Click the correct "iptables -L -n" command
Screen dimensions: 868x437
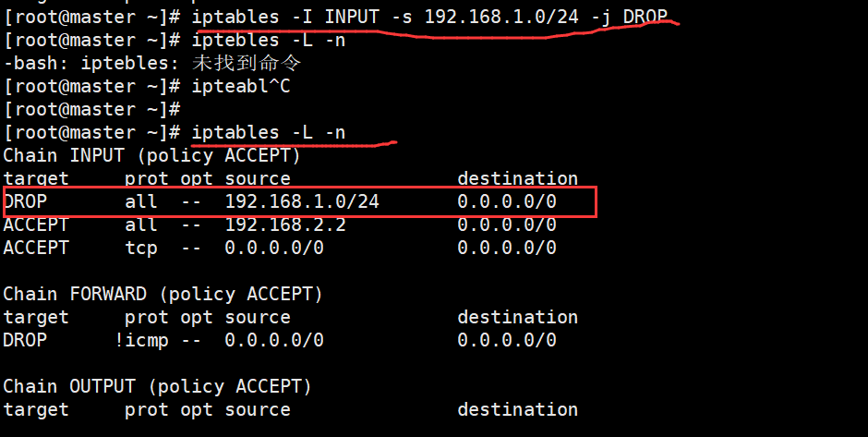(x=268, y=132)
